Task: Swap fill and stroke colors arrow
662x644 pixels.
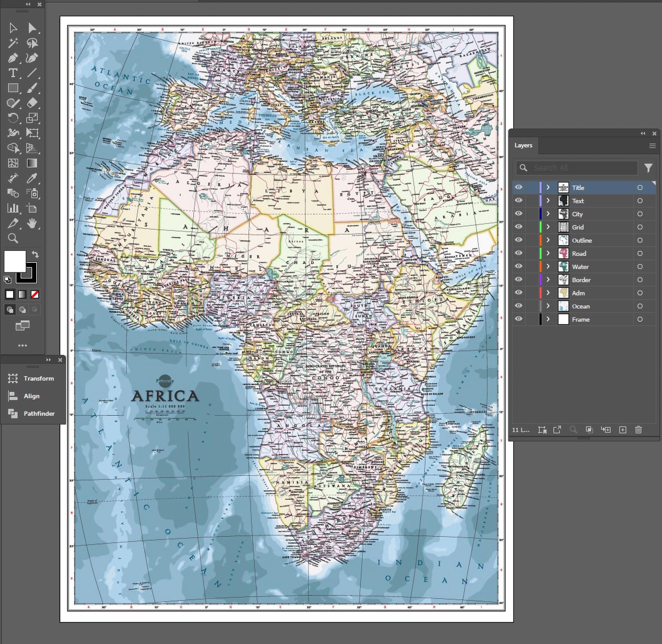Action: tap(35, 254)
